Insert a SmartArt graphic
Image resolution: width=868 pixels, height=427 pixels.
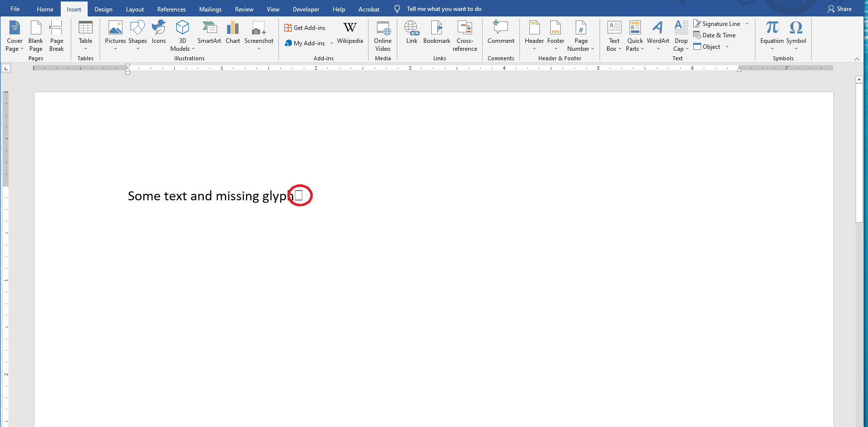coord(209,33)
